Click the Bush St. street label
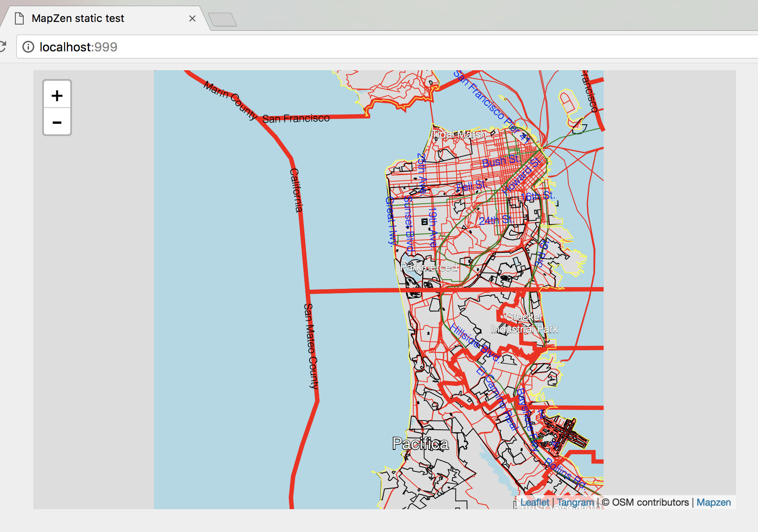This screenshot has height=532, width=758. [x=500, y=161]
